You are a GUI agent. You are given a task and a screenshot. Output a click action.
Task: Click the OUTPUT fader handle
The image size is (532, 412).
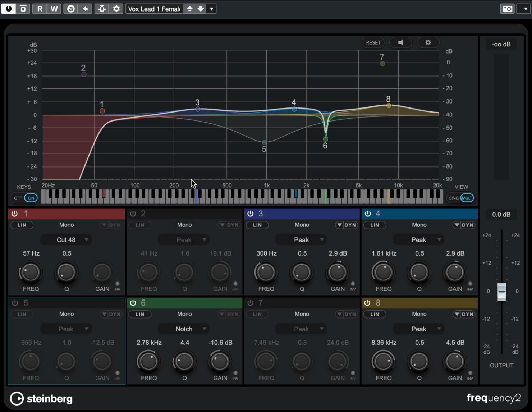[502, 292]
